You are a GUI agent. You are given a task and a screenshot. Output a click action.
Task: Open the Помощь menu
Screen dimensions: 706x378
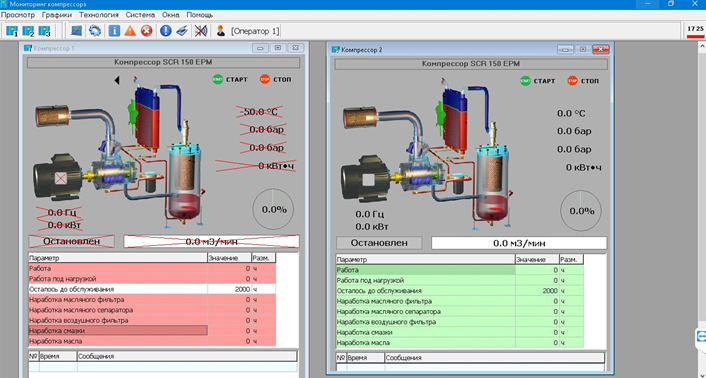pyautogui.click(x=199, y=15)
